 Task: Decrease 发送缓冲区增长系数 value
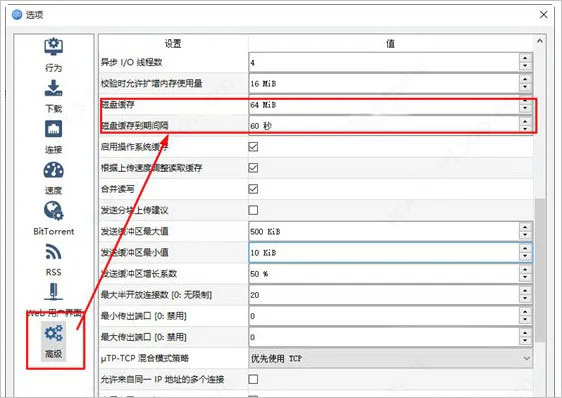525,278
